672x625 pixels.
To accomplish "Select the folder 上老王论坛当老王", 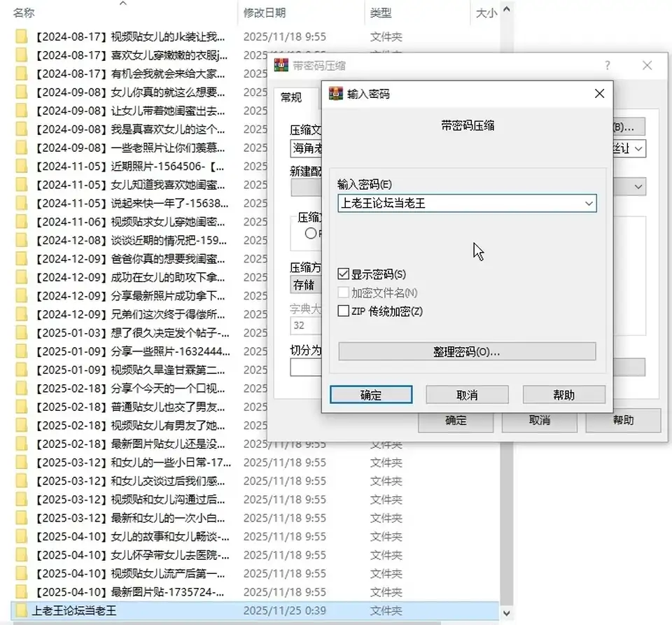I will (74, 610).
